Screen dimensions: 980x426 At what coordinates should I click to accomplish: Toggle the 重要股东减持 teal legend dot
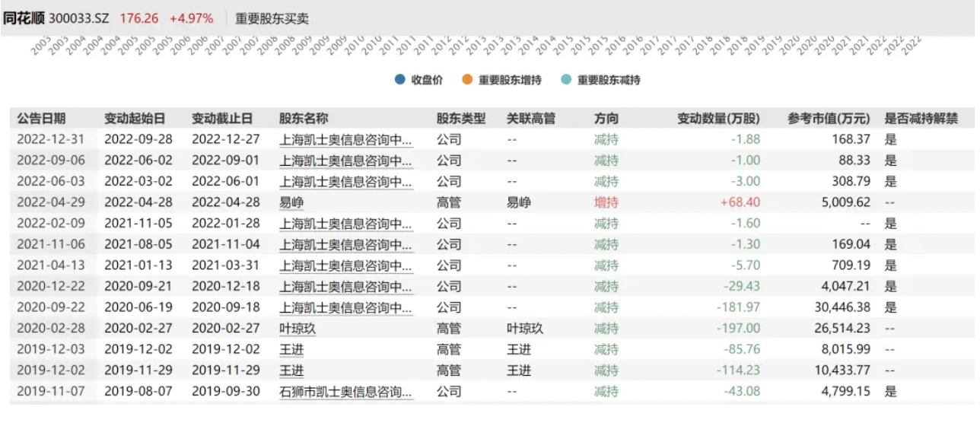(565, 80)
